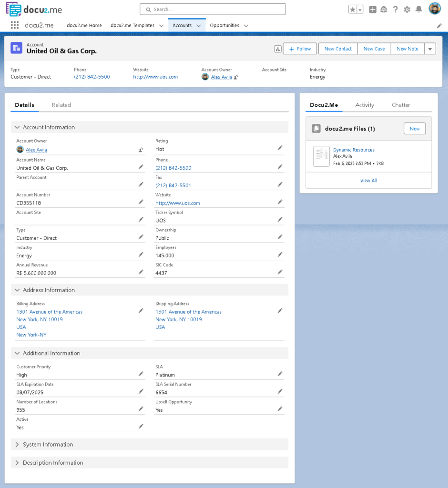
Task: Edit the Upsell Opportunity field pencil
Action: click(x=280, y=408)
